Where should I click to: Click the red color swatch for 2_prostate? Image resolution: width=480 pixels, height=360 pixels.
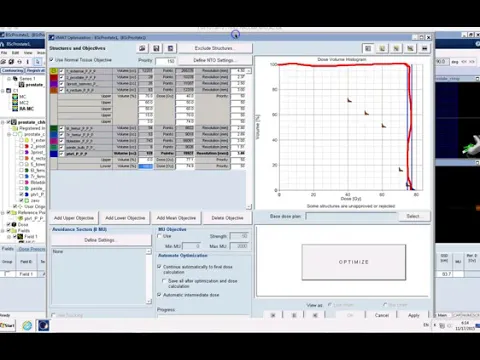pos(54,77)
